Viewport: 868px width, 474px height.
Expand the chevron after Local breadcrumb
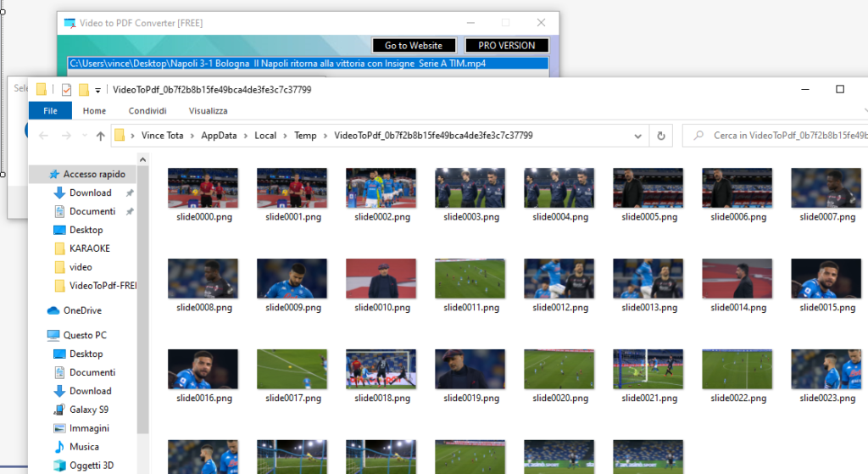tap(285, 136)
